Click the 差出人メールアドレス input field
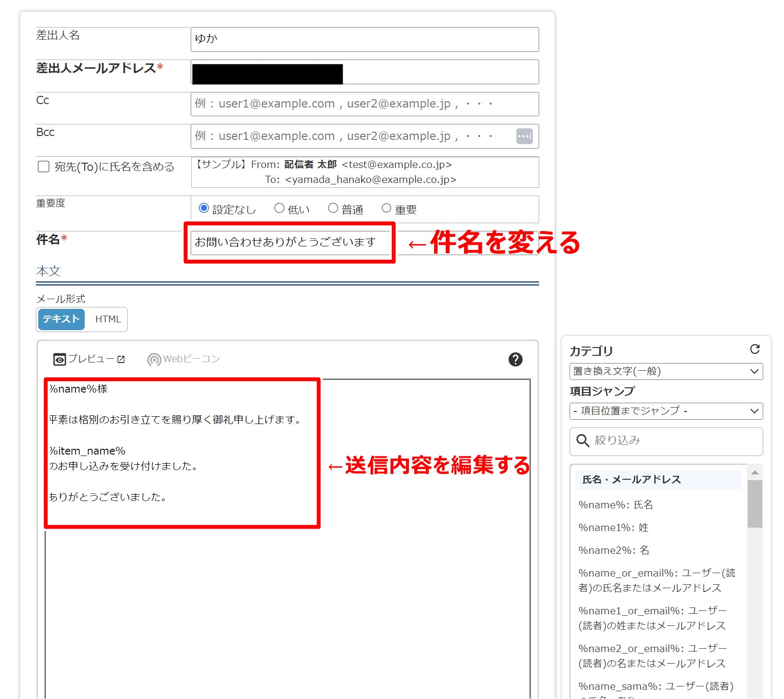The image size is (784, 699). [x=364, y=72]
